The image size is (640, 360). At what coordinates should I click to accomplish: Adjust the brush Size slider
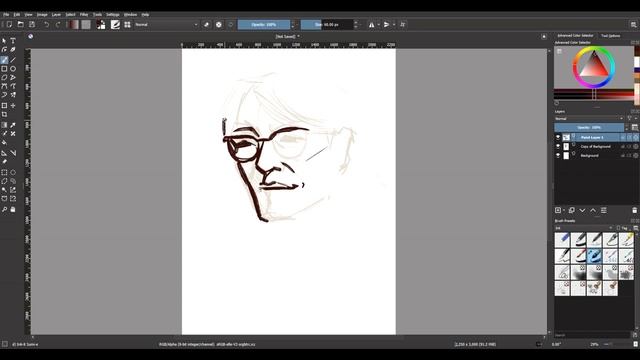tap(327, 24)
